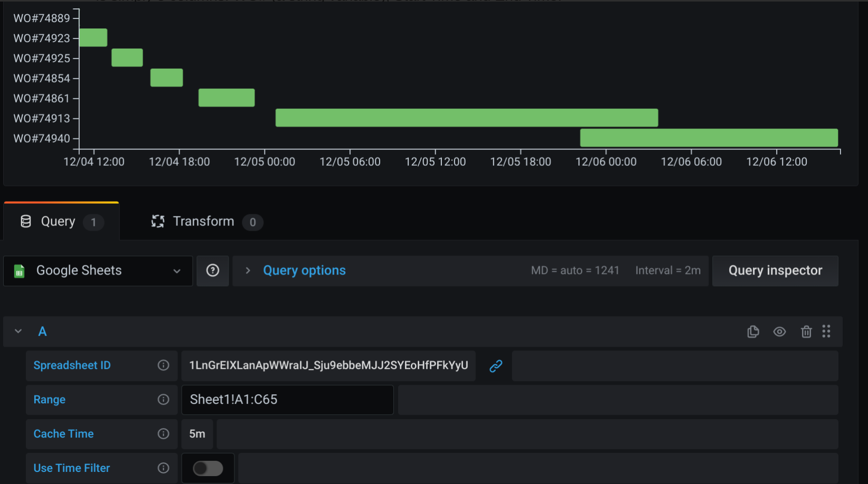The width and height of the screenshot is (868, 484).
Task: Enable the Use Time Filter toggle
Action: pyautogui.click(x=207, y=468)
